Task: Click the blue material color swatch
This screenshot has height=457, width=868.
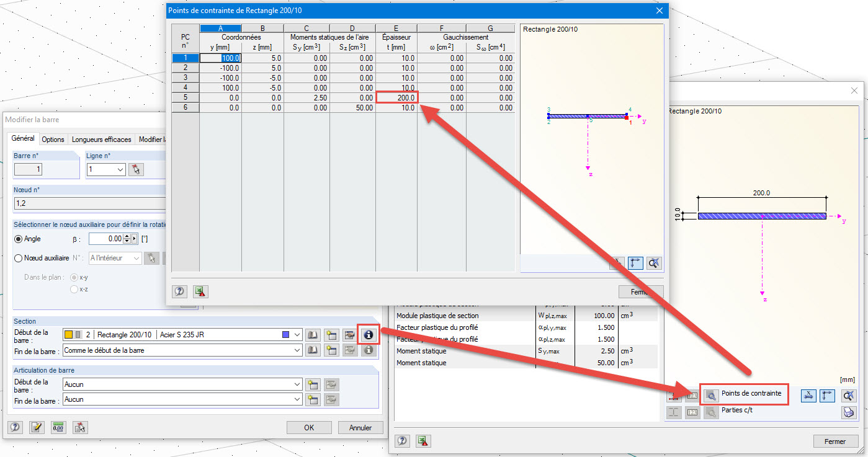Action: tap(285, 335)
